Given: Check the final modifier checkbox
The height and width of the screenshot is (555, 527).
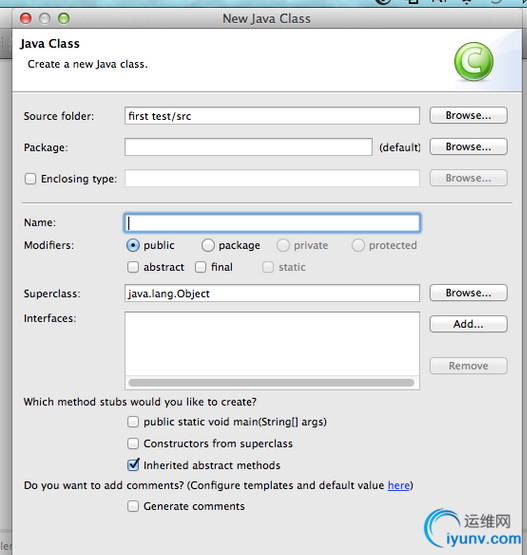Looking at the screenshot, I should click(x=200, y=267).
